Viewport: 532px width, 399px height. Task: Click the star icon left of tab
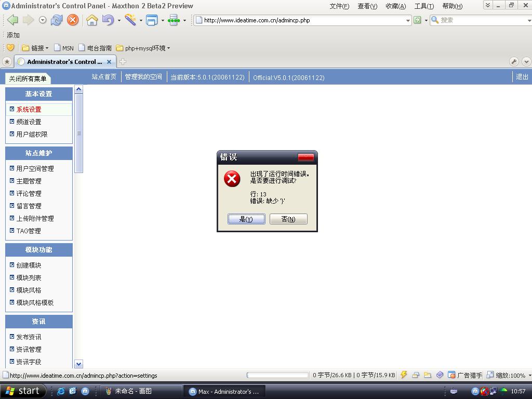point(7,62)
